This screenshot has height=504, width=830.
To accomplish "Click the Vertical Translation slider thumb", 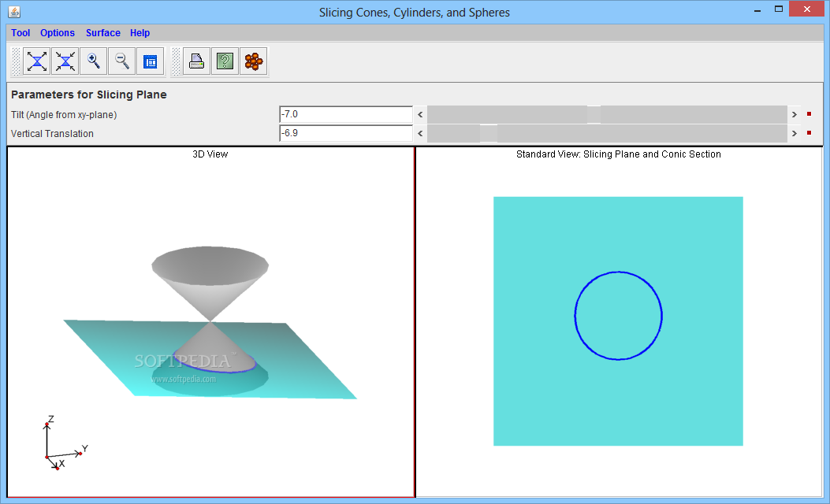I will (489, 133).
